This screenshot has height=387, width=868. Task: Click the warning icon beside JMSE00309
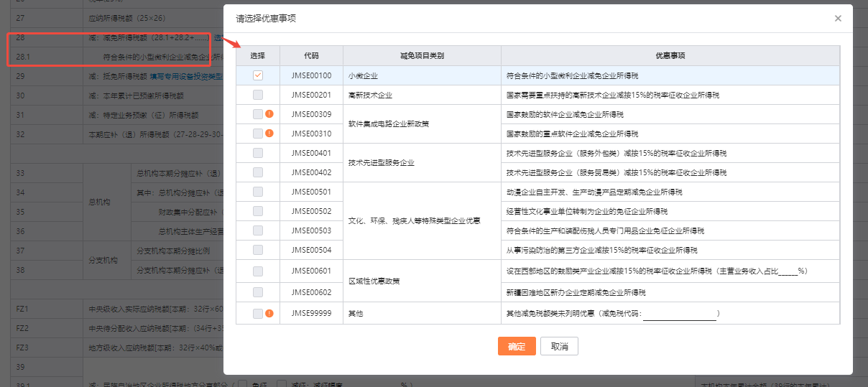coord(269,114)
